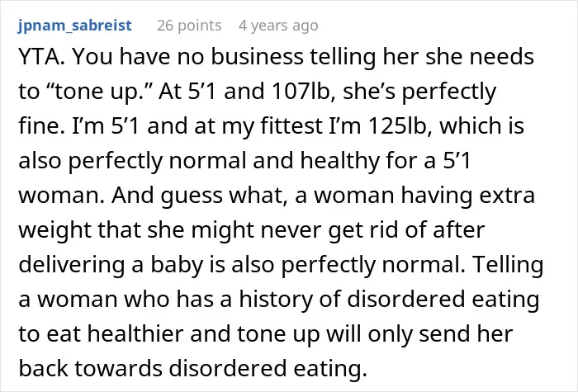Click the 26 points score
The image size is (578, 392).
[189, 26]
